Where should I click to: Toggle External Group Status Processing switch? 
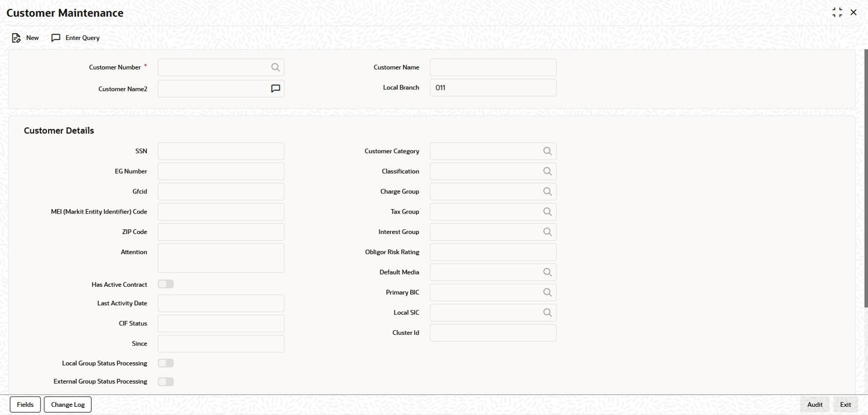166,381
